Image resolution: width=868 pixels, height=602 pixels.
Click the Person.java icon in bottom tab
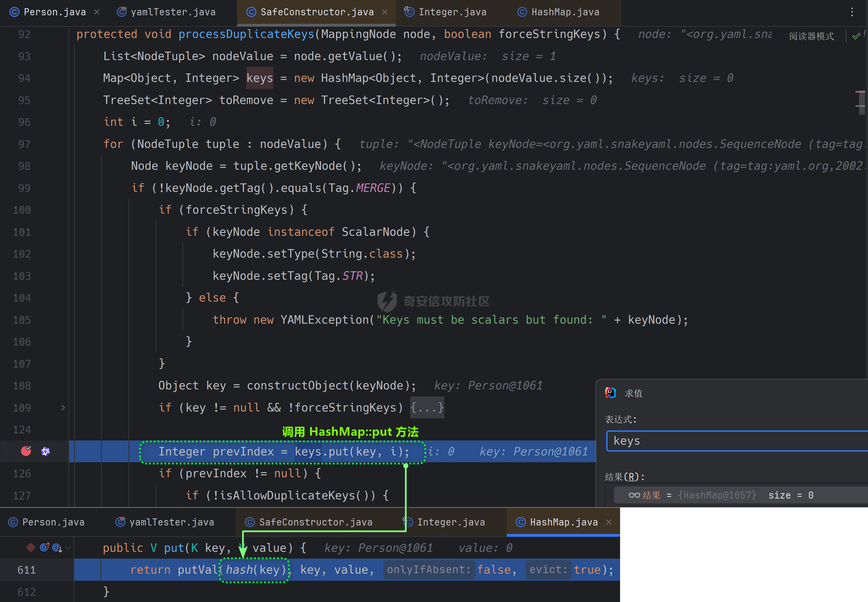click(13, 522)
